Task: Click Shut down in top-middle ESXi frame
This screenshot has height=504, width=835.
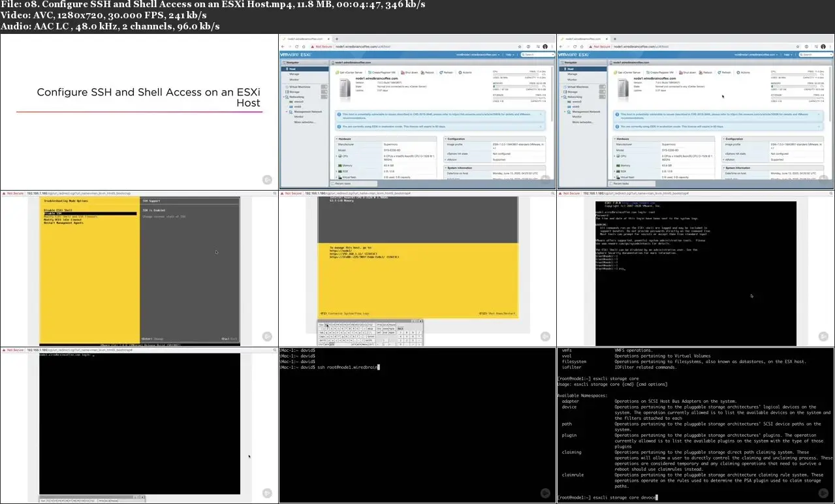Action: pos(409,72)
